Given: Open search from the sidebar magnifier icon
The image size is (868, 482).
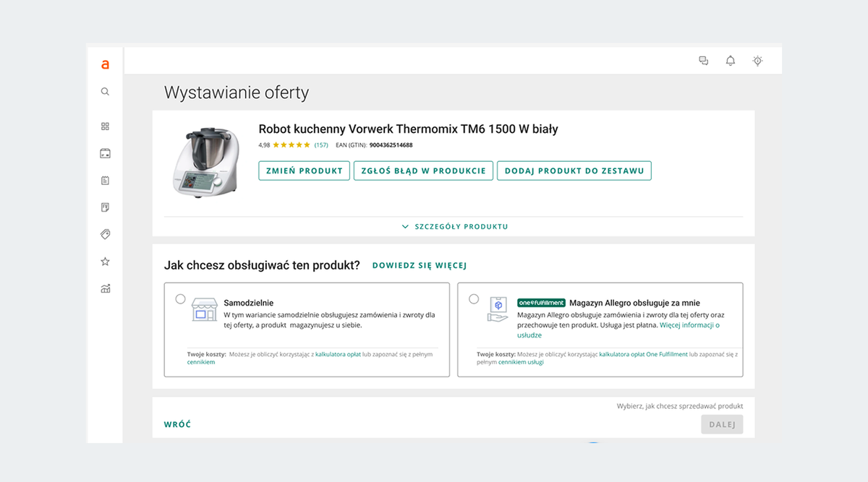Looking at the screenshot, I should point(105,92).
